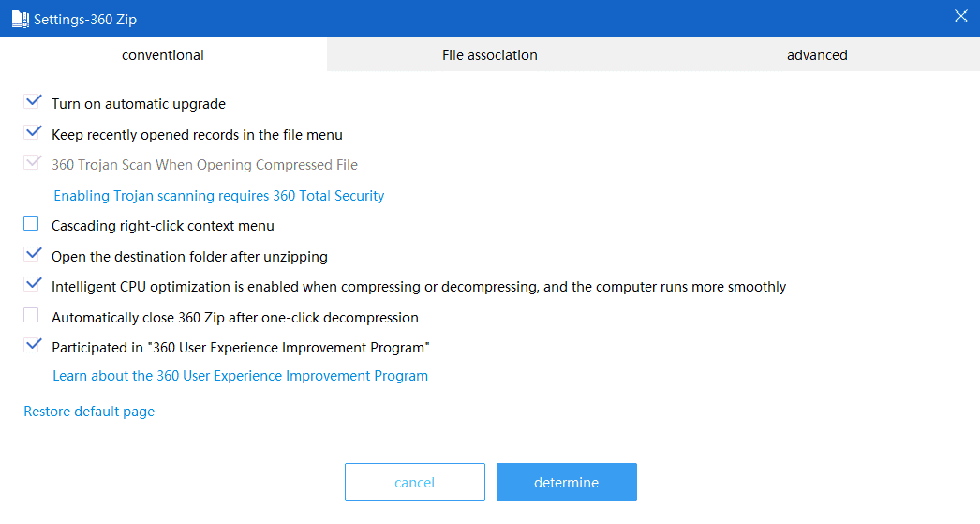Image resolution: width=980 pixels, height=524 pixels.
Task: Switch to the File association tab
Action: pos(489,55)
